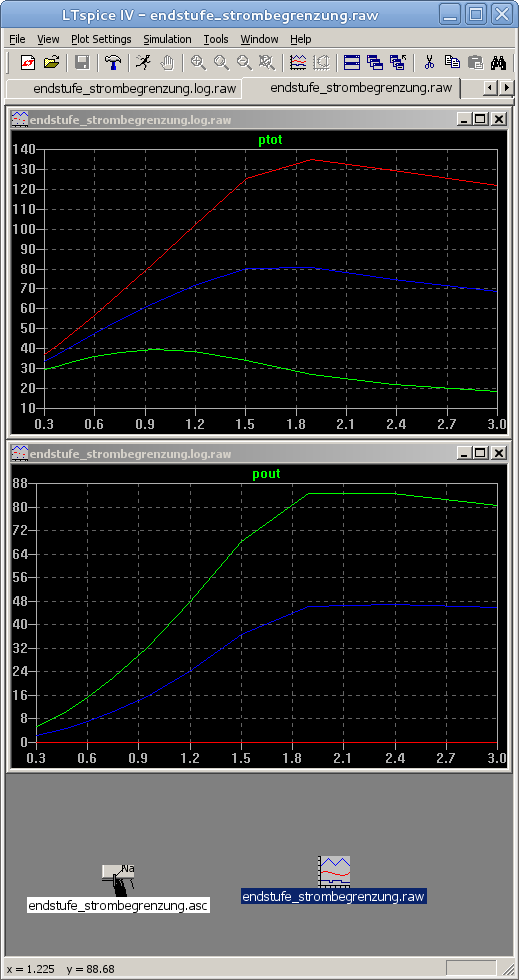This screenshot has width=519, height=980.
Task: Click the endstufe_strombegrenzung.asc label
Action: click(x=118, y=904)
